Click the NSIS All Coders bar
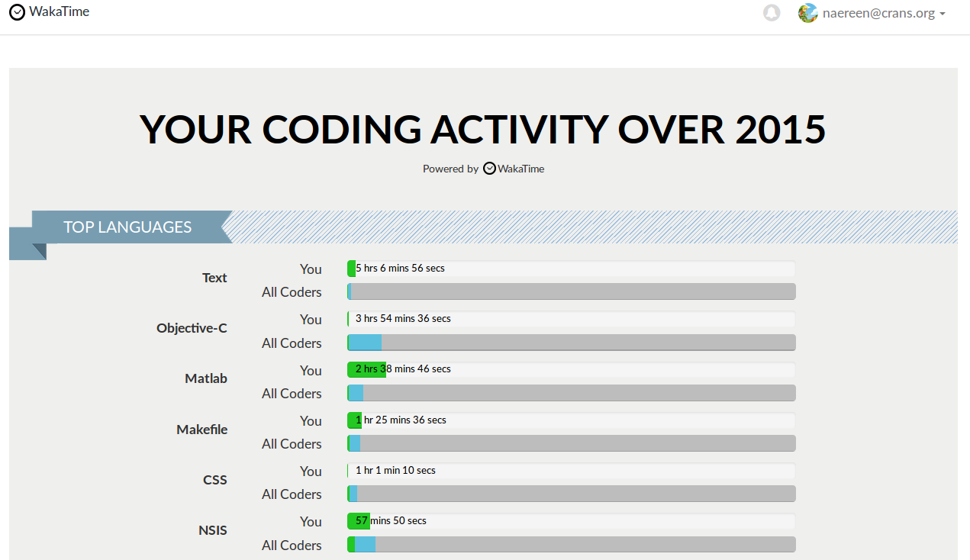This screenshot has width=970, height=560. 571,545
